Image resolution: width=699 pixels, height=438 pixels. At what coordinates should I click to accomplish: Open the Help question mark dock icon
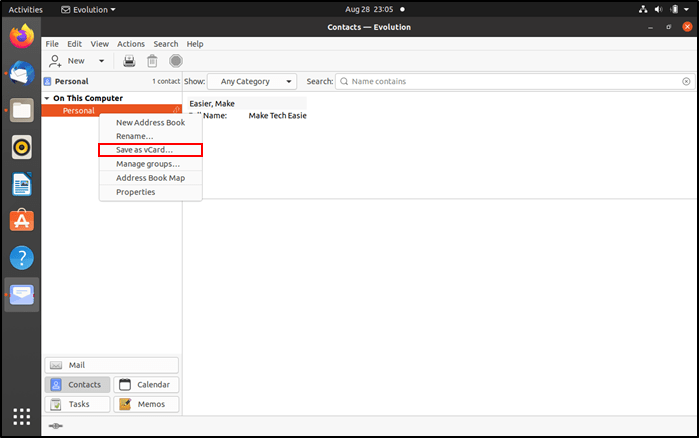(21, 258)
